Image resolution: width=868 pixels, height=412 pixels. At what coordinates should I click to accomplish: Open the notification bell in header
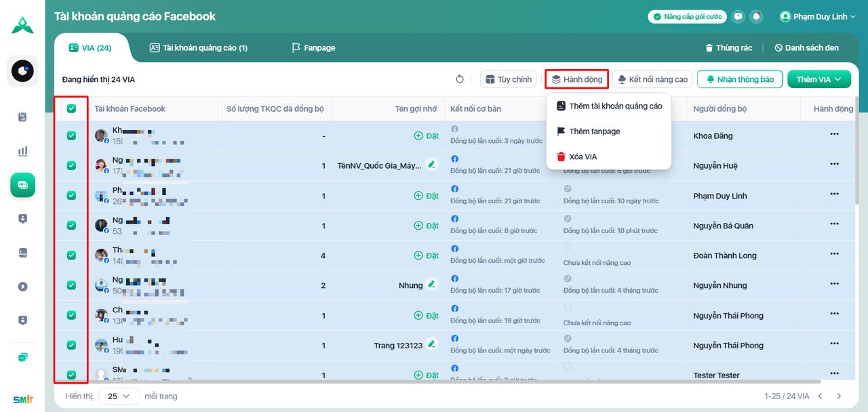tap(756, 17)
